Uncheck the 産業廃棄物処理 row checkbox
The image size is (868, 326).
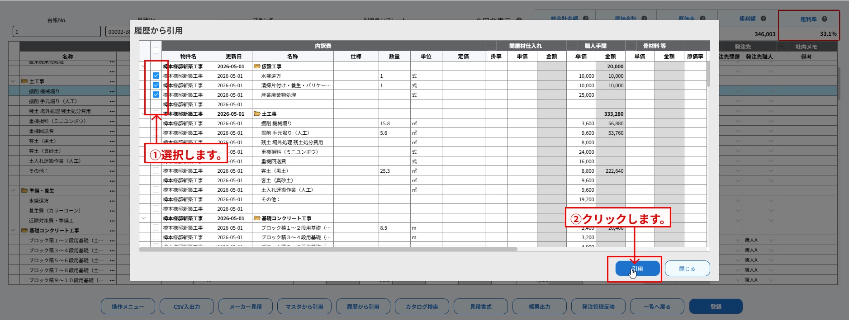click(156, 94)
